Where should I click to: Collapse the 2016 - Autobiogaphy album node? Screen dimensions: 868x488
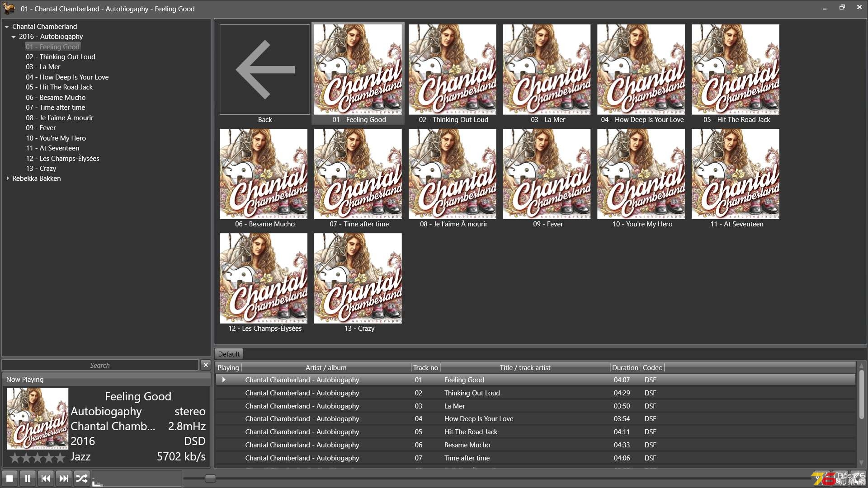coord(14,37)
